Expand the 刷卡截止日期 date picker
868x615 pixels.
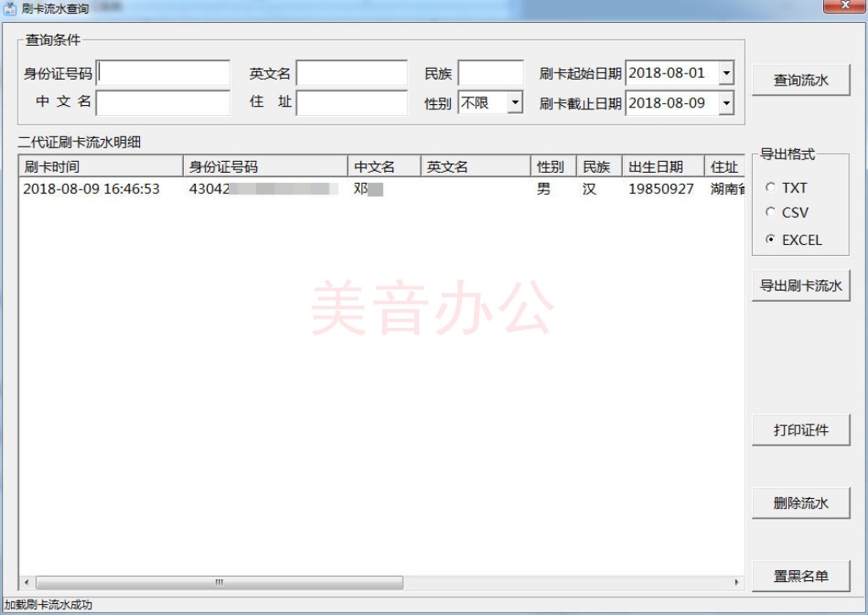tap(726, 103)
